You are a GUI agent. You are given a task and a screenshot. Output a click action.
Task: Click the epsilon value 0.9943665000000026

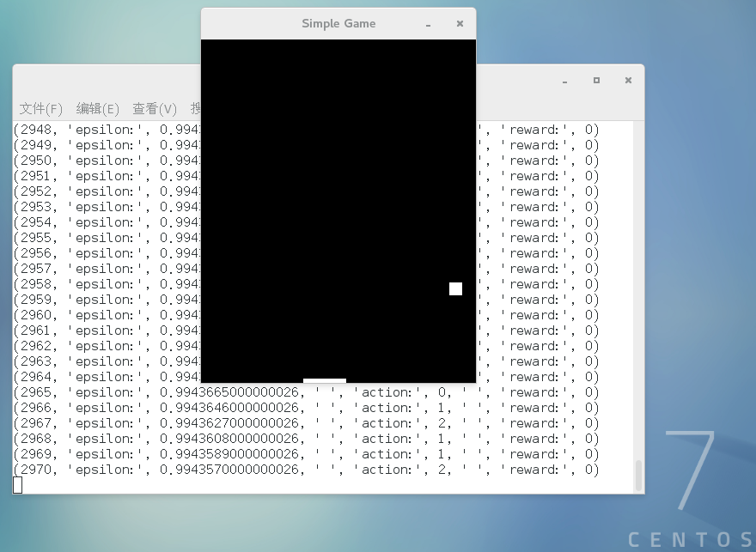coord(232,392)
